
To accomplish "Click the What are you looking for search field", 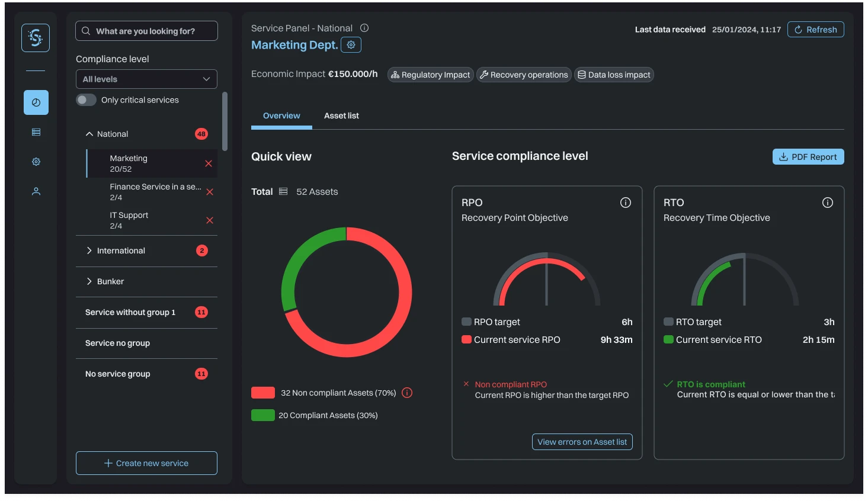I will [146, 31].
